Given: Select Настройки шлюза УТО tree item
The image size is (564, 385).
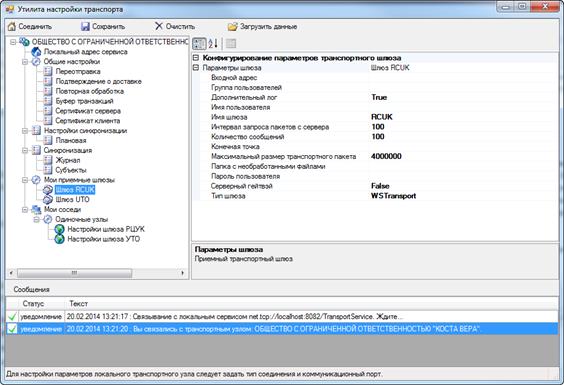Looking at the screenshot, I should coord(104,239).
